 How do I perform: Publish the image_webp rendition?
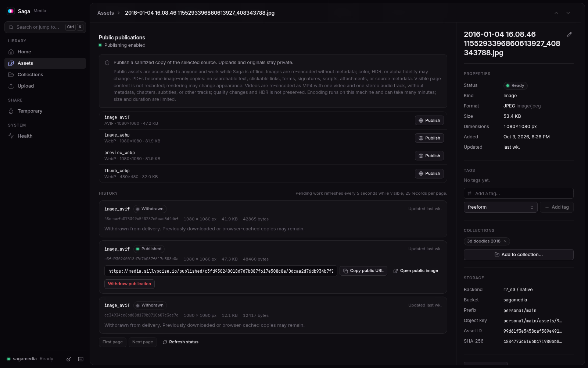point(429,138)
